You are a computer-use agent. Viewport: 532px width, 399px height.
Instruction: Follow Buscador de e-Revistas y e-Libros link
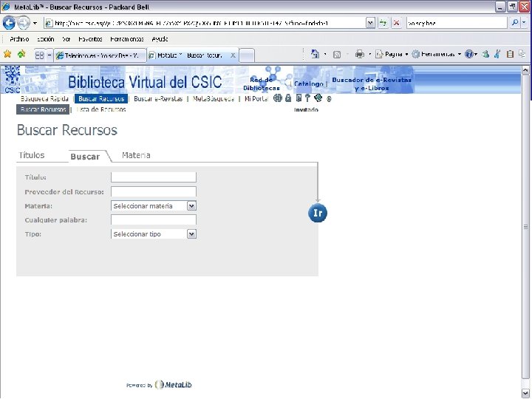pos(372,83)
